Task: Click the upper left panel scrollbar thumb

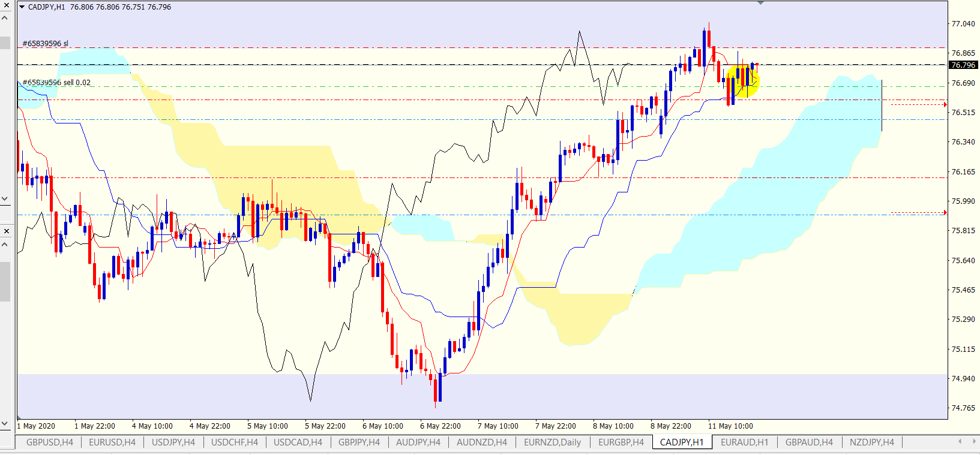Action: [5, 43]
